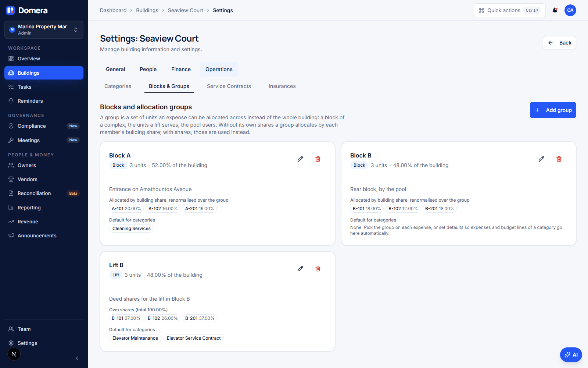
Task: Open the QA user avatar menu
Action: tap(570, 10)
